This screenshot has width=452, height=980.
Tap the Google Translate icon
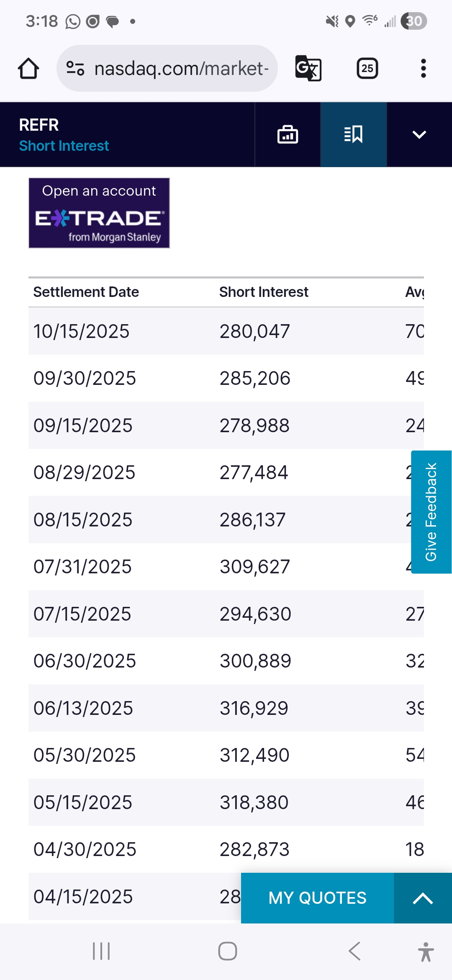point(308,68)
